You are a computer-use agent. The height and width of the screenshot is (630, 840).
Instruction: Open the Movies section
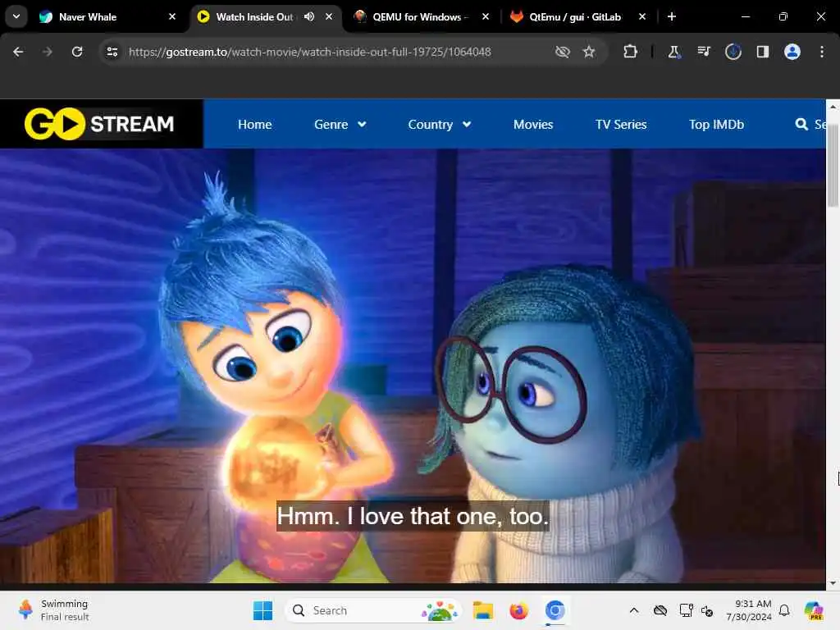click(x=533, y=125)
